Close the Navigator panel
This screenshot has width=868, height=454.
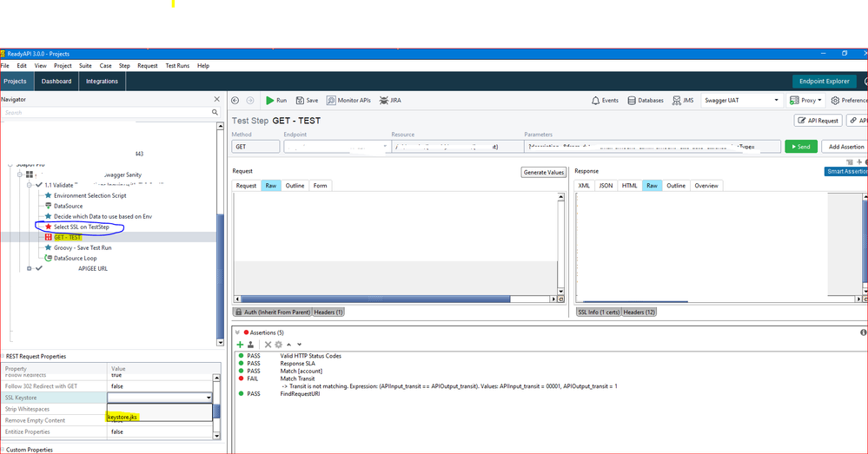pos(217,99)
